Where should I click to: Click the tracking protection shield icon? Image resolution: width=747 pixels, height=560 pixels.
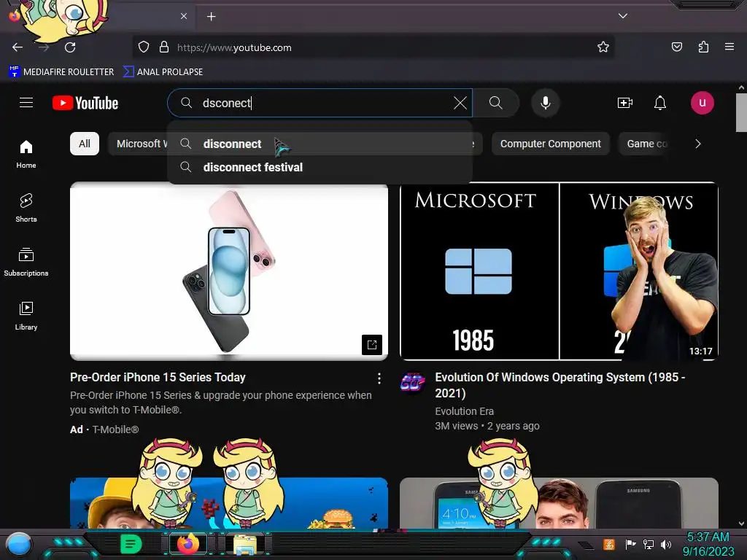point(144,47)
